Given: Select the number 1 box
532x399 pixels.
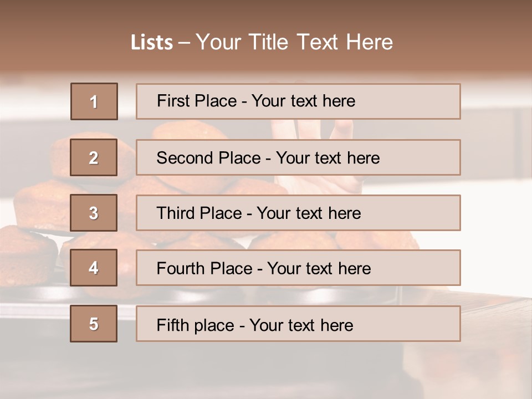Looking at the screenshot, I should pyautogui.click(x=94, y=101).
